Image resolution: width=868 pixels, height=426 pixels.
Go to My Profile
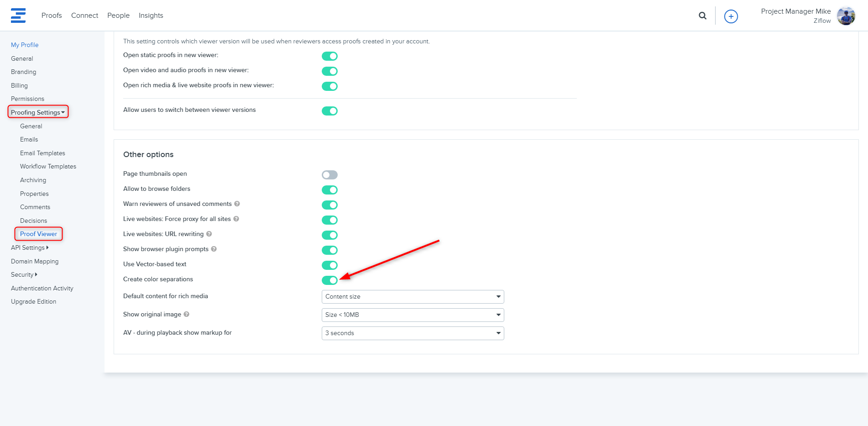click(25, 45)
